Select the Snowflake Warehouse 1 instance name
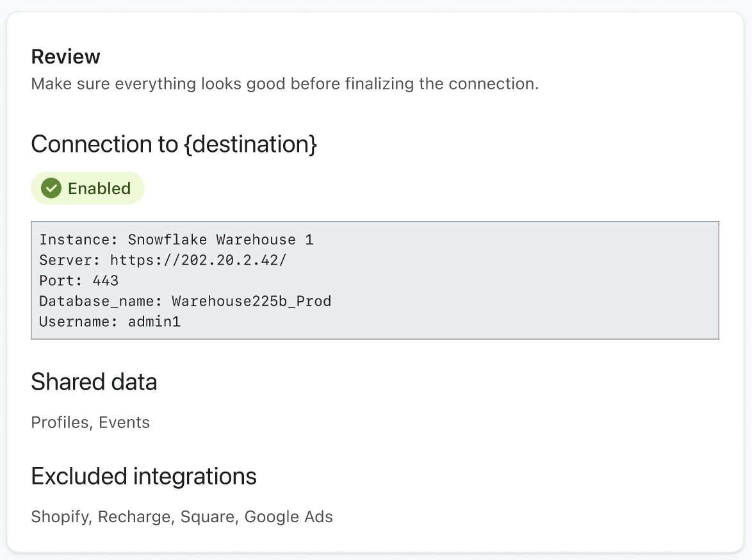The image size is (752, 560). point(221,239)
